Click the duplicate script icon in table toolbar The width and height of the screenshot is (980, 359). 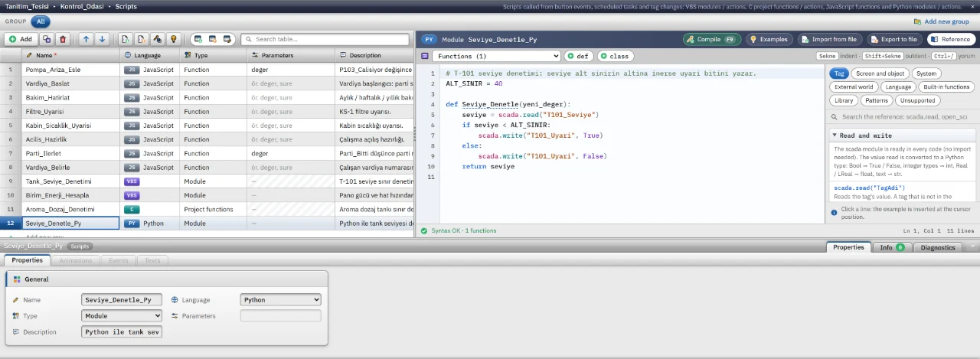click(47, 38)
